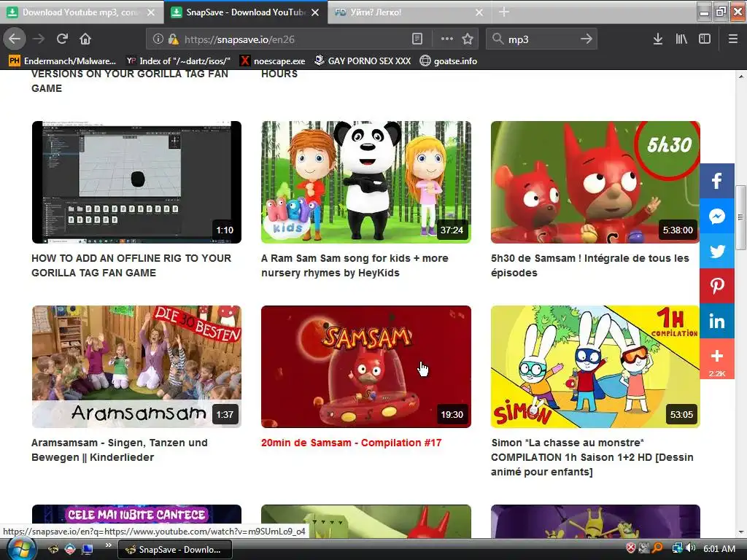Open A Ram Sam Sam song title link

pos(355,265)
